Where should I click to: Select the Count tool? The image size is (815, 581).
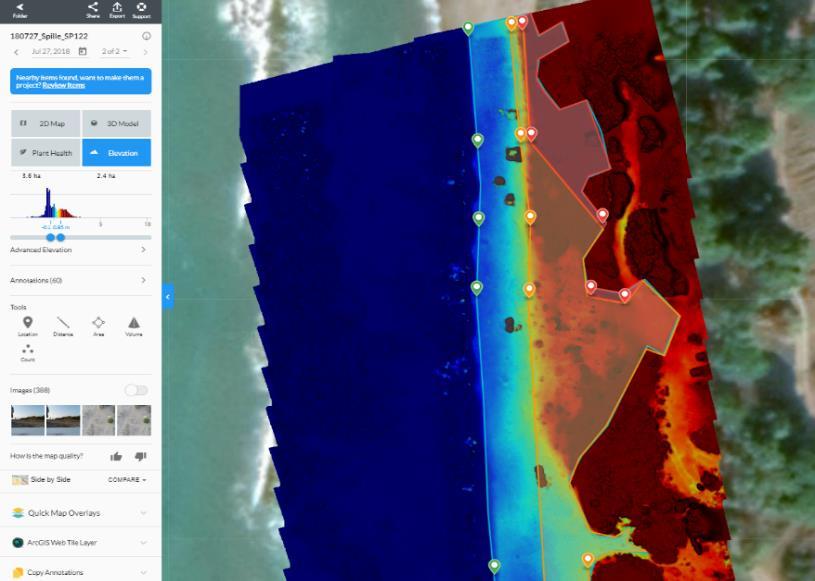coord(28,352)
